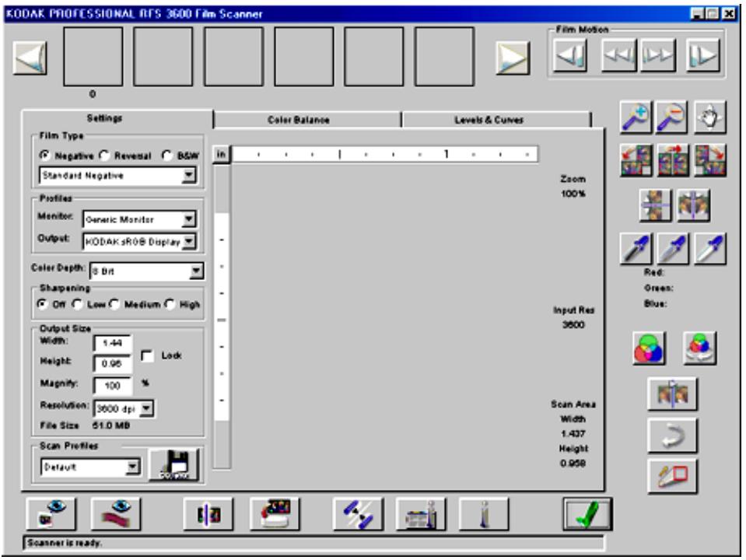Rotate image counterclockwise icon

point(636,161)
